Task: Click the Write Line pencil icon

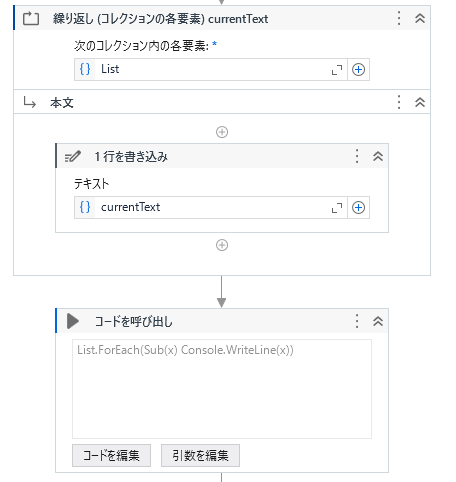Action: (73, 156)
